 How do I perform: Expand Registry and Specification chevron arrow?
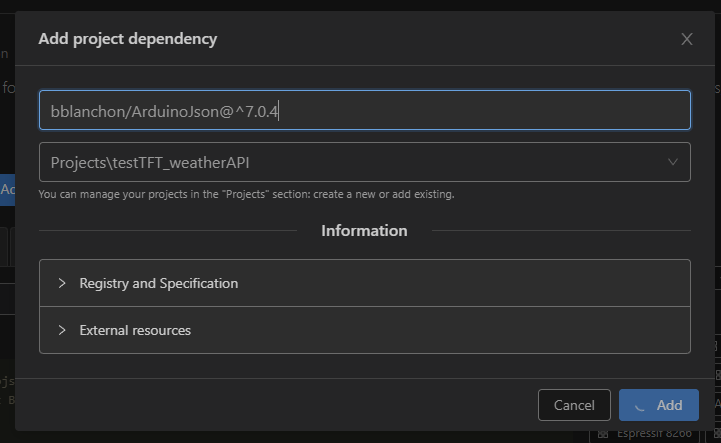point(62,283)
